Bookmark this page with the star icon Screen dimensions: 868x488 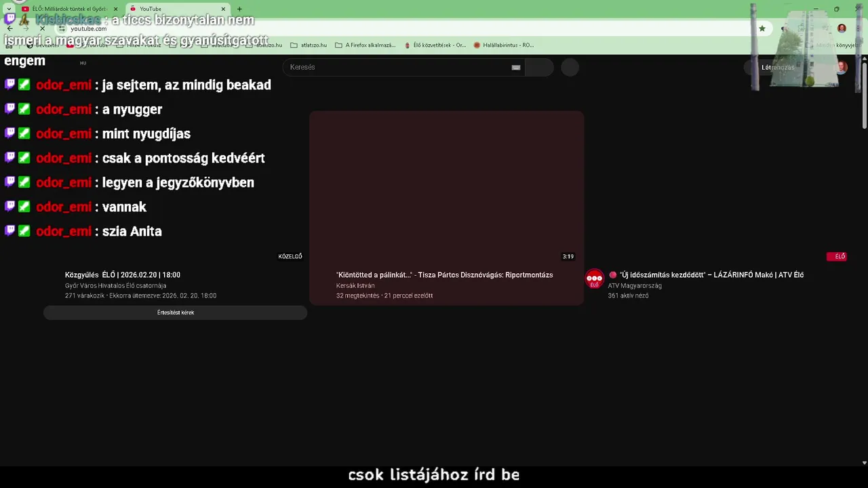(x=762, y=28)
